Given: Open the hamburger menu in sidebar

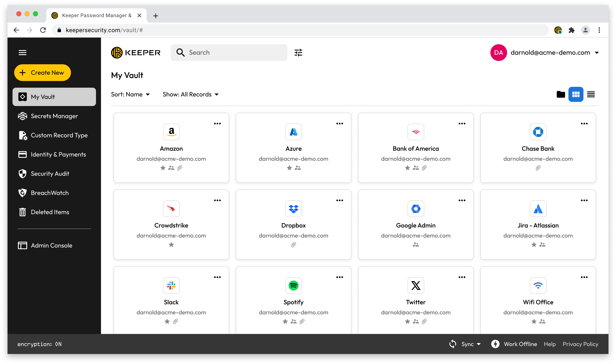Looking at the screenshot, I should (x=22, y=52).
